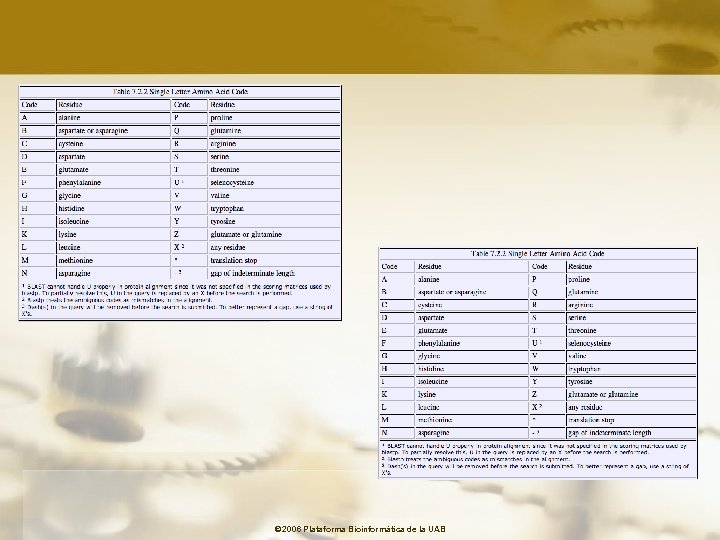
Task: Select 'tyrosine' in the lower-right table
Action: point(580,382)
